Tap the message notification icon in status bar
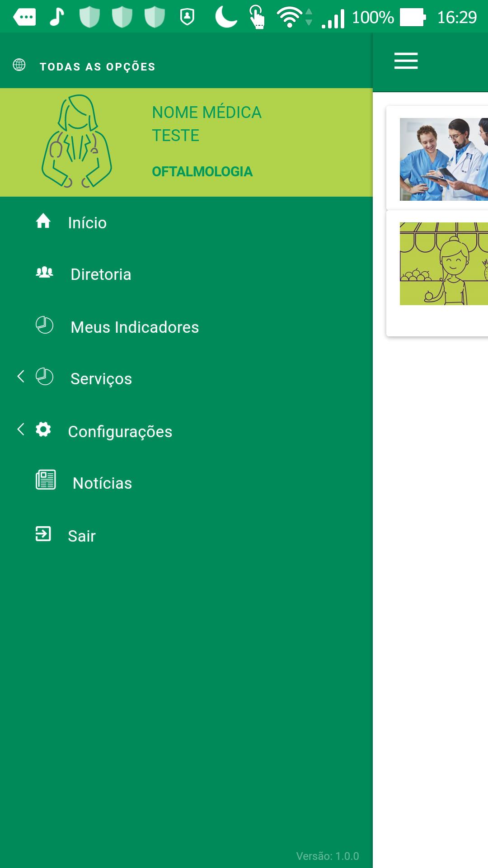The width and height of the screenshot is (488, 868). coord(25,17)
